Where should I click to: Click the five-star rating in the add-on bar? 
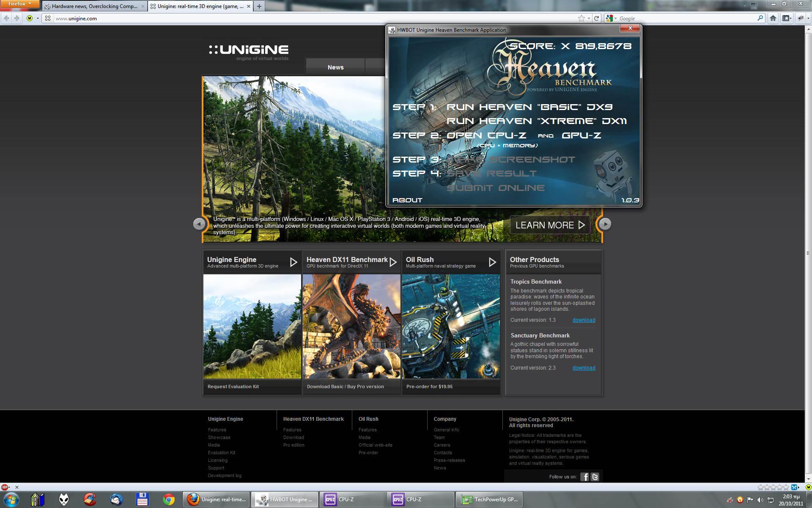point(773,487)
